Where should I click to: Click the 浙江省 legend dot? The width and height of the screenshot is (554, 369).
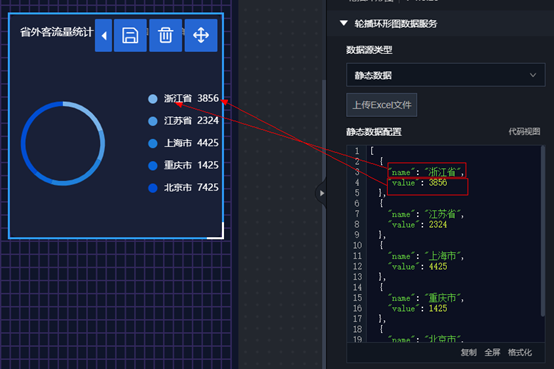coord(153,99)
